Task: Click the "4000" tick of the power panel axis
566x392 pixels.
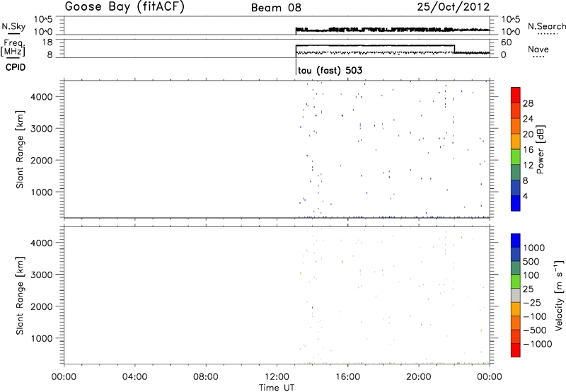Action: coord(42,97)
